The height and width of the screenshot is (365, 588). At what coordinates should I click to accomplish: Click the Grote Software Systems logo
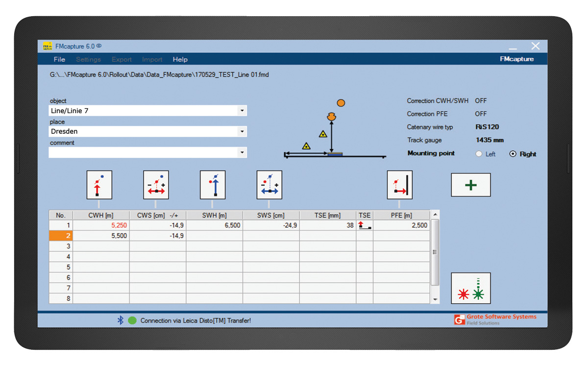tap(495, 319)
